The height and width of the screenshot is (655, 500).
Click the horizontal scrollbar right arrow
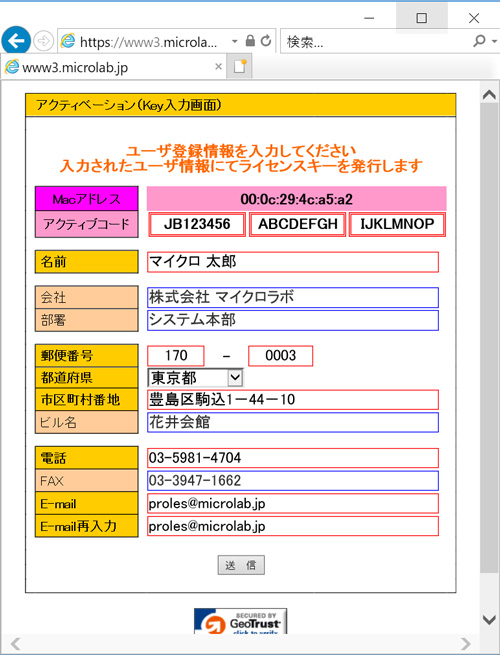(x=466, y=644)
